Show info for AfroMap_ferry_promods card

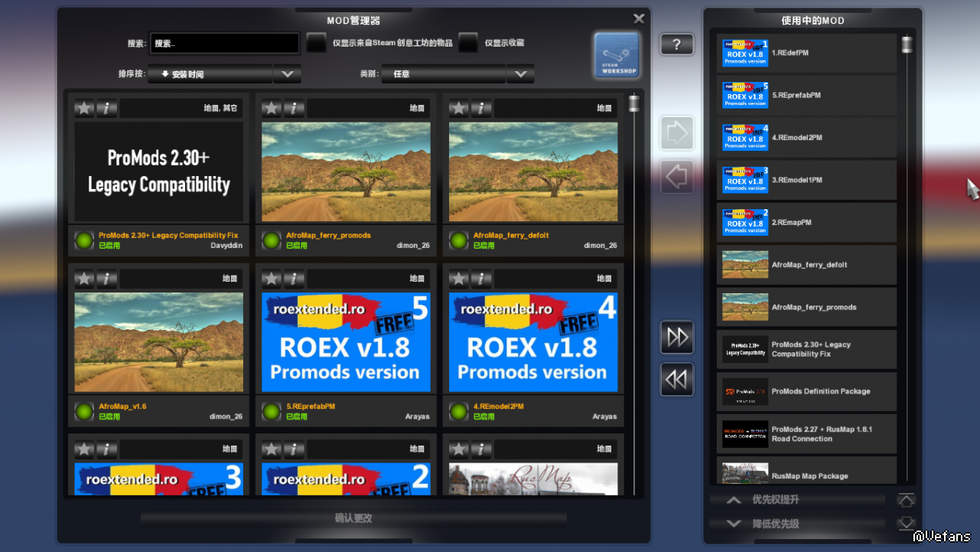294,108
